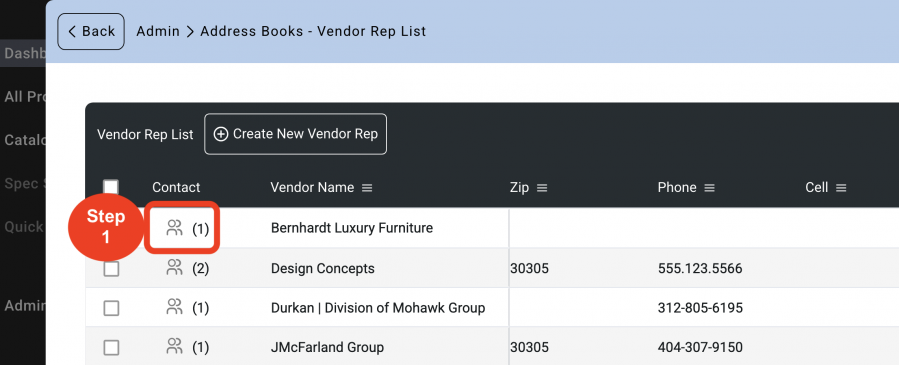Check the Durkan row checkbox
Viewport: 899px width, 365px height.
click(111, 308)
